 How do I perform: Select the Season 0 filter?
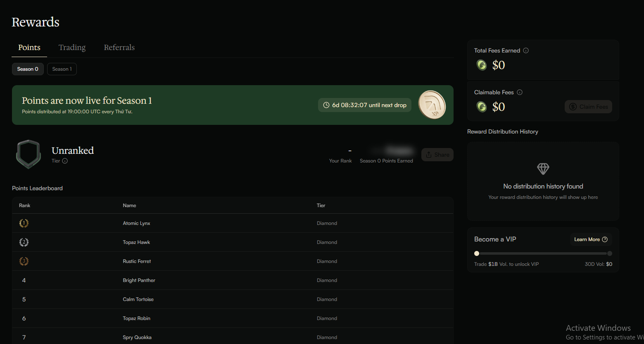coord(28,69)
